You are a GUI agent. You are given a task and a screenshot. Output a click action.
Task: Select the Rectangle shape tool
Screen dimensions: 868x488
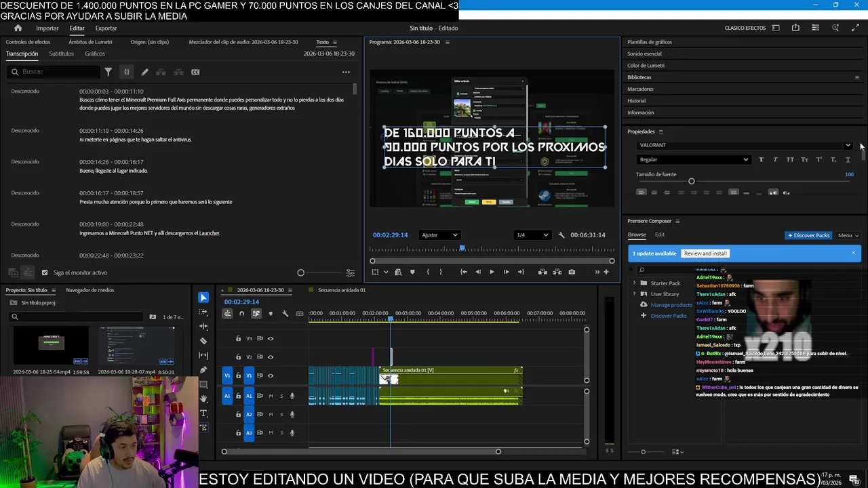click(x=203, y=384)
